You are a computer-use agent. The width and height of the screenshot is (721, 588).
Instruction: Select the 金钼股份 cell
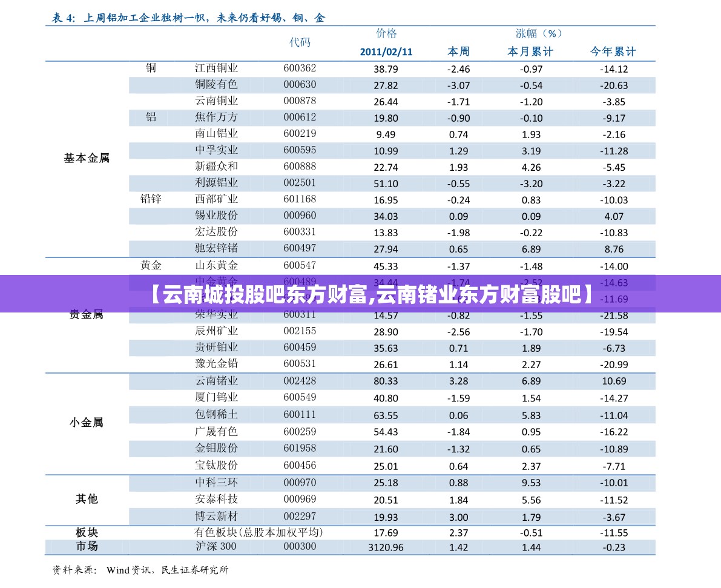(x=216, y=448)
